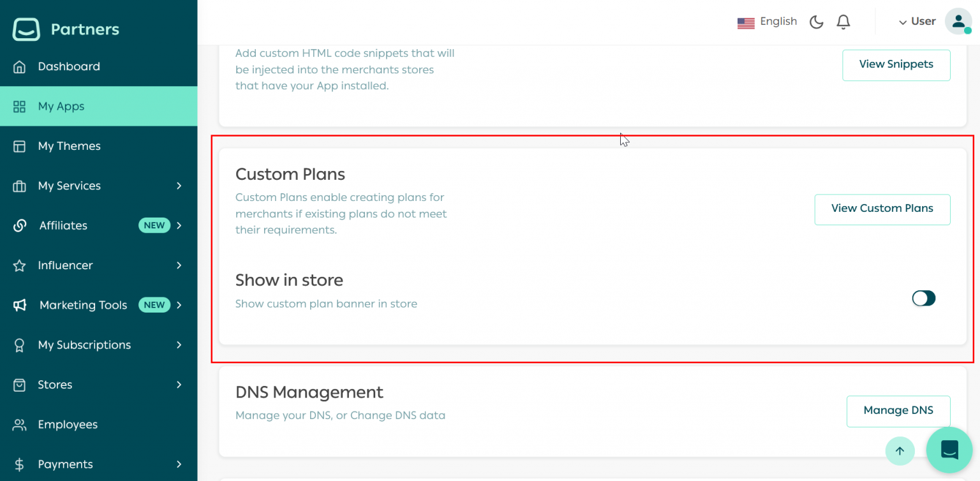Click the View Custom Plans button
Viewport: 980px width, 481px height.
pyautogui.click(x=882, y=209)
